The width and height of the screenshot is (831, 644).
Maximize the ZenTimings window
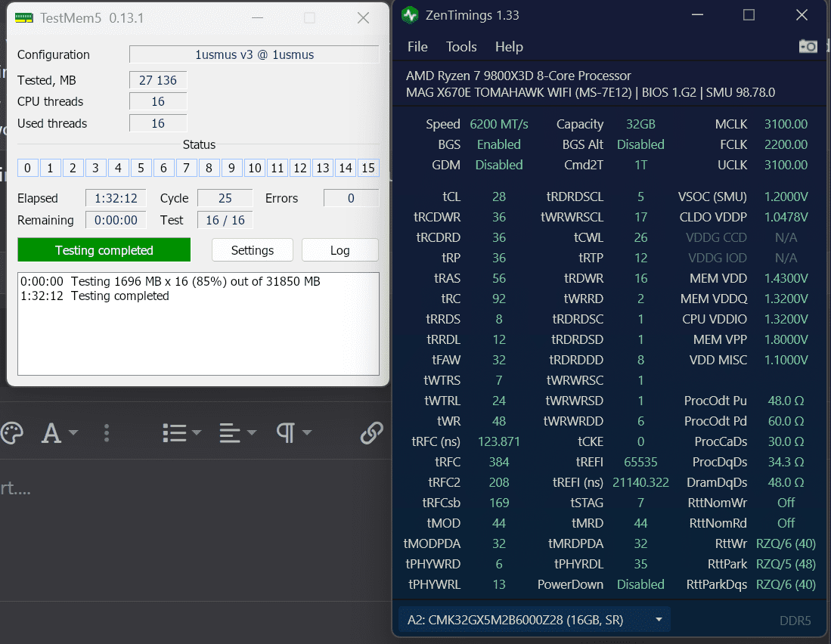point(749,15)
